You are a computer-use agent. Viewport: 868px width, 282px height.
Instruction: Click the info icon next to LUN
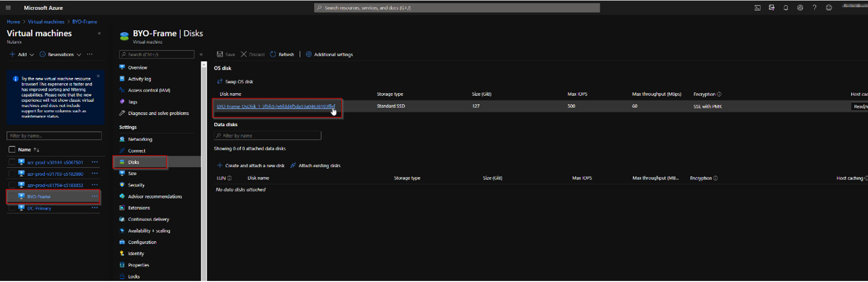click(229, 178)
